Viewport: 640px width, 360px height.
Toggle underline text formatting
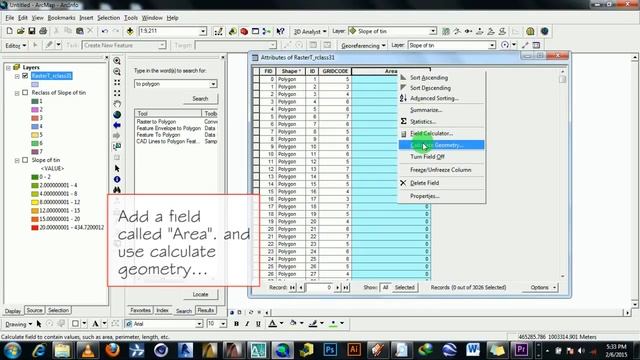pyautogui.click(x=258, y=324)
